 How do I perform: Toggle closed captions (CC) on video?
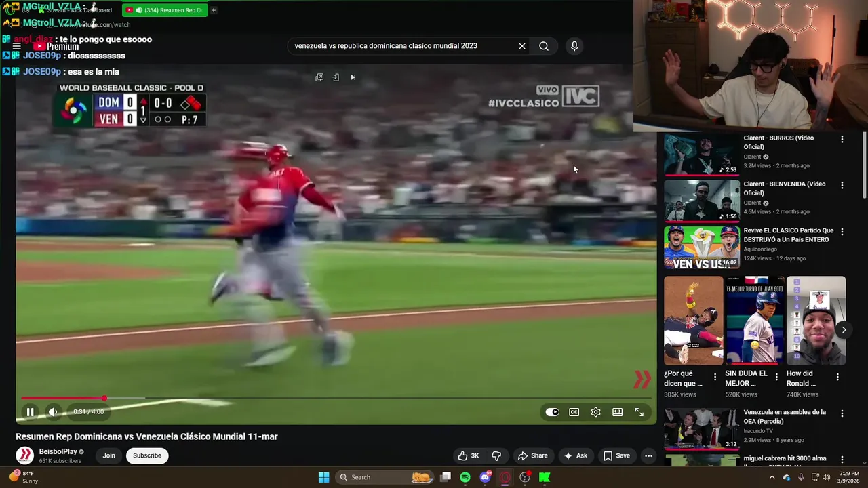[574, 412]
